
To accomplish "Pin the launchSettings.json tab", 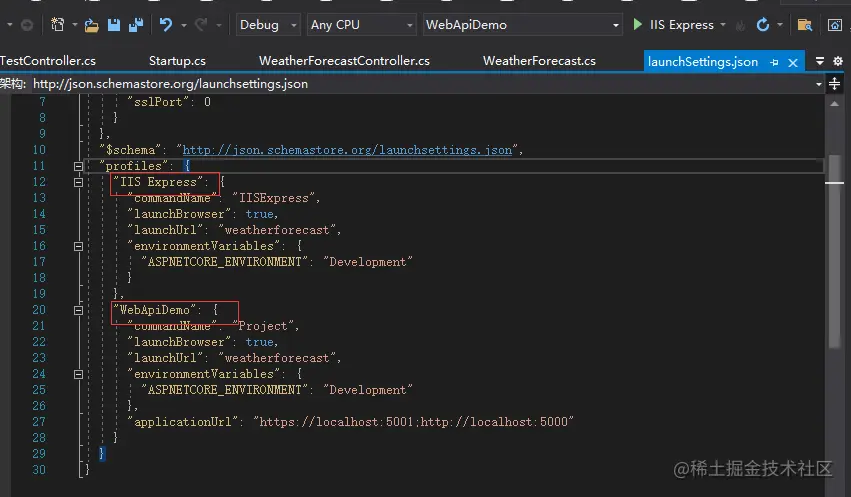I will click(774, 63).
